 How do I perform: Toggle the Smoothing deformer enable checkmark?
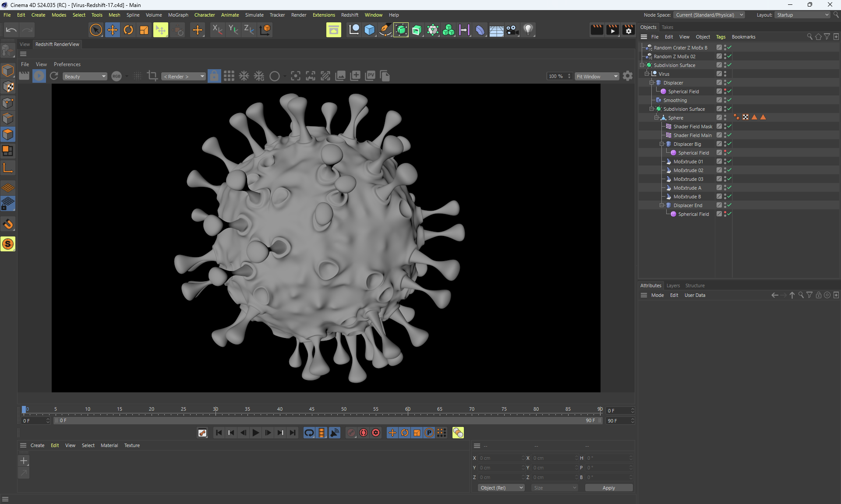(x=729, y=100)
